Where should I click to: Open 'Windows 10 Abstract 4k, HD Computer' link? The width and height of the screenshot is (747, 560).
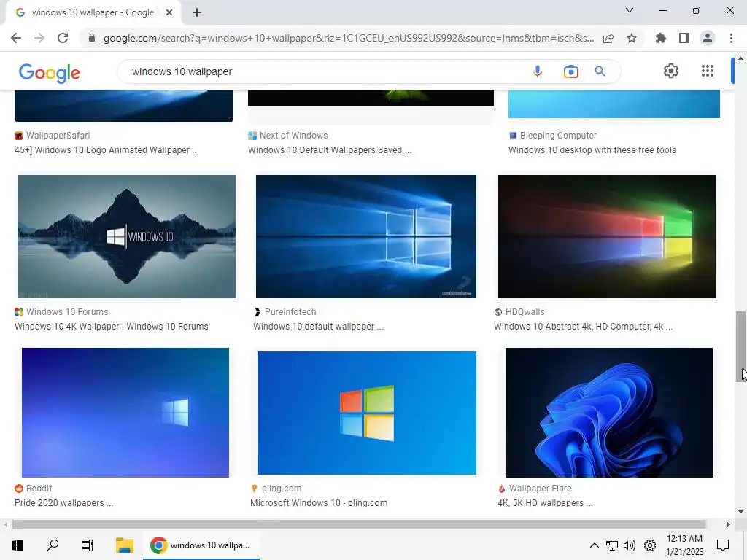[583, 326]
